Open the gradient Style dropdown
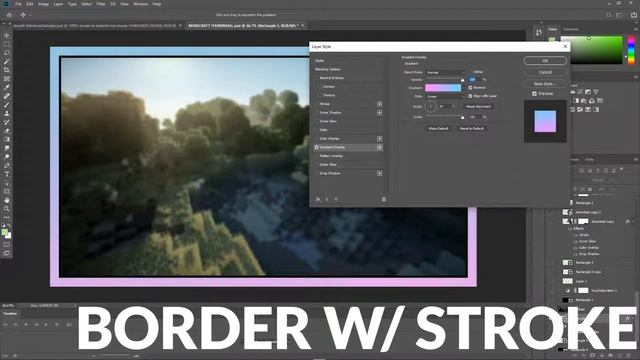 point(445,97)
